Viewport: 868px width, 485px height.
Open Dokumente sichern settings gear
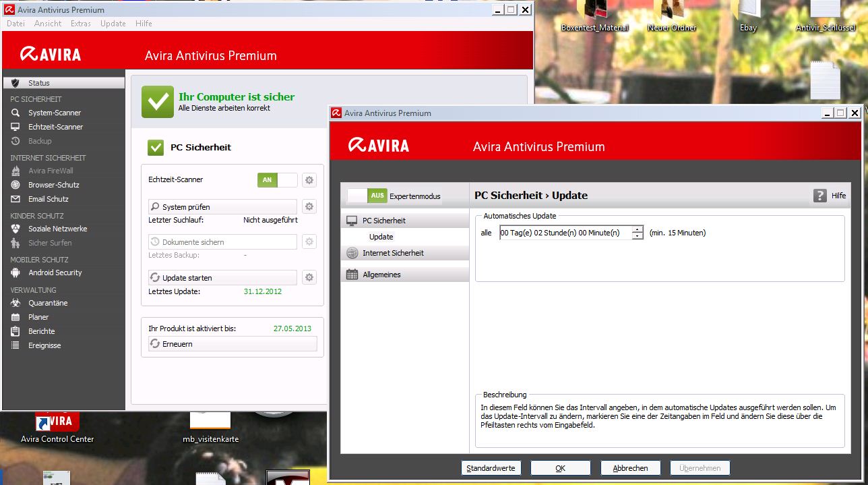[309, 241]
